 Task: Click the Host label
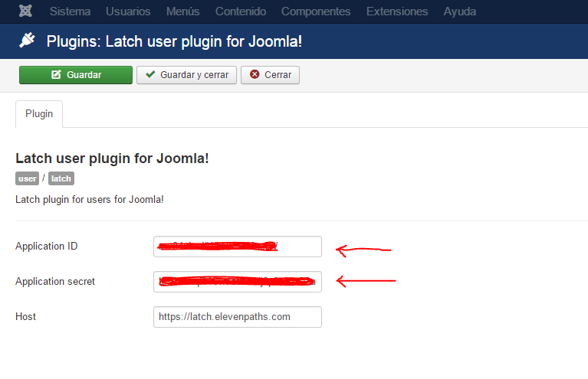click(25, 316)
